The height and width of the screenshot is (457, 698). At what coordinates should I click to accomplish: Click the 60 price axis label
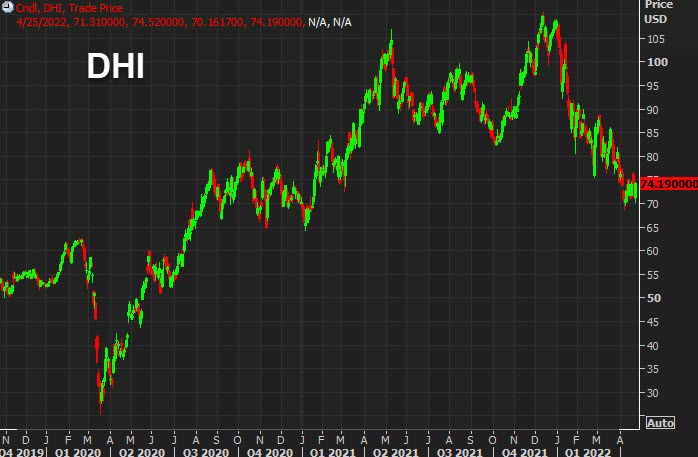click(x=653, y=251)
